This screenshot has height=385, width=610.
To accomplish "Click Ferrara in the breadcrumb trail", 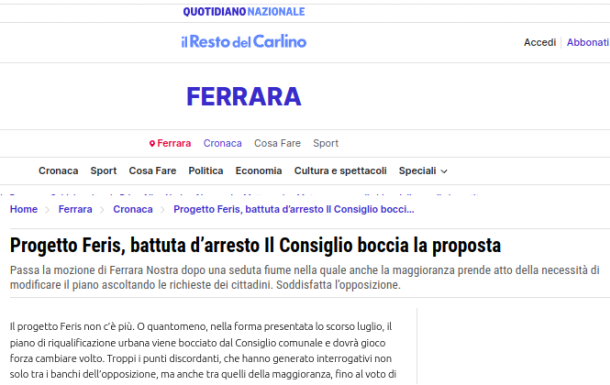I will (75, 209).
